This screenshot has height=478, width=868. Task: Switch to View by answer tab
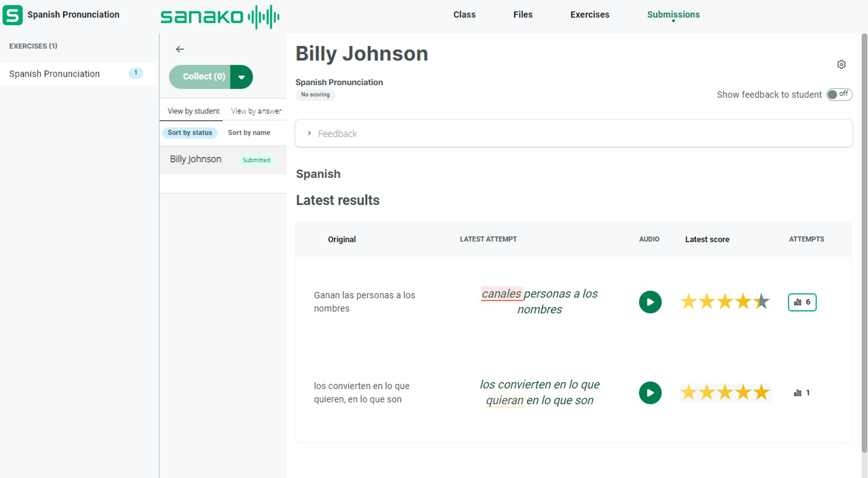click(x=256, y=111)
